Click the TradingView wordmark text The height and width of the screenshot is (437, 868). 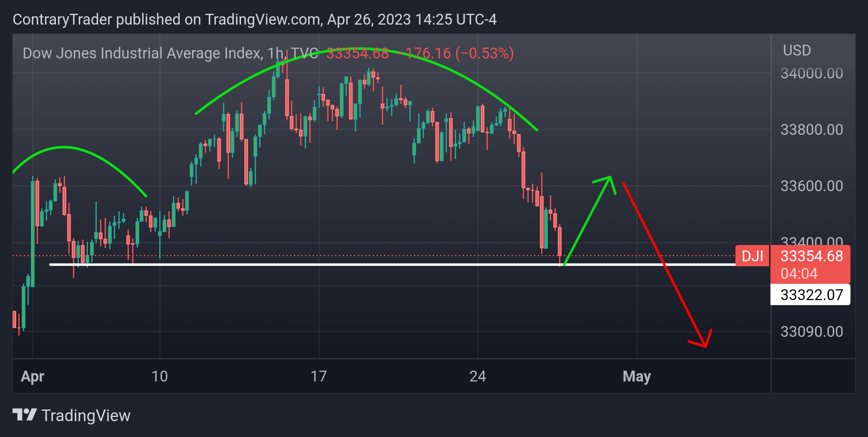click(x=86, y=416)
